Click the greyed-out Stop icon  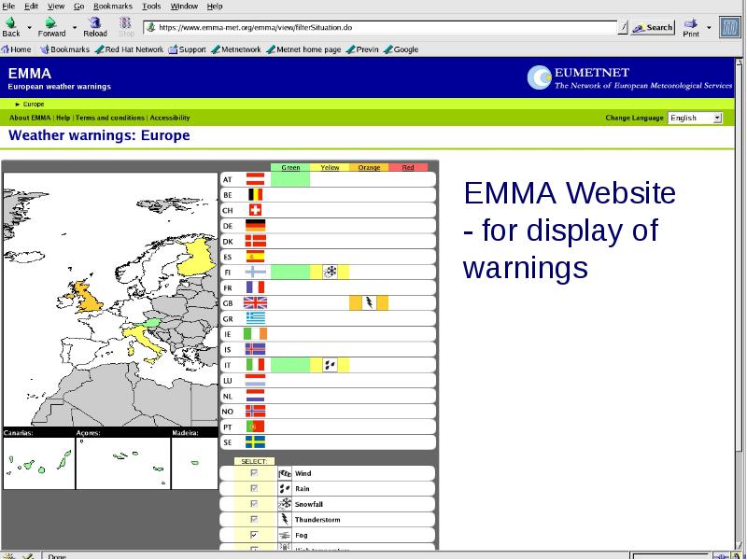125,22
